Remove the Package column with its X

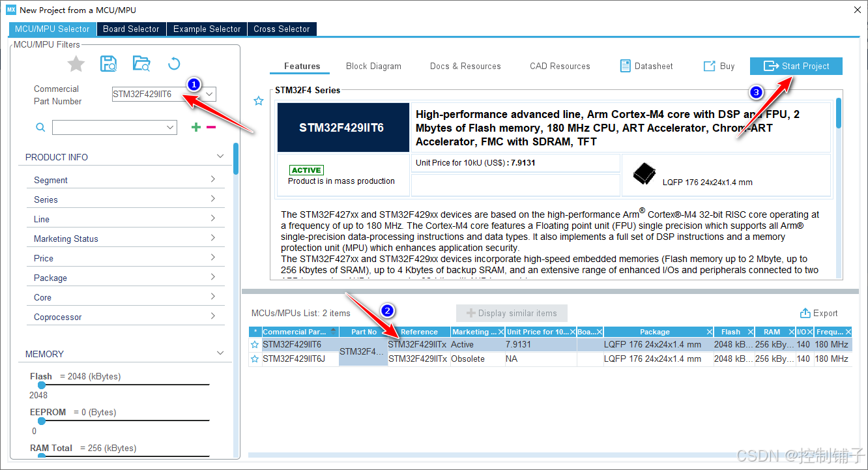click(x=708, y=332)
